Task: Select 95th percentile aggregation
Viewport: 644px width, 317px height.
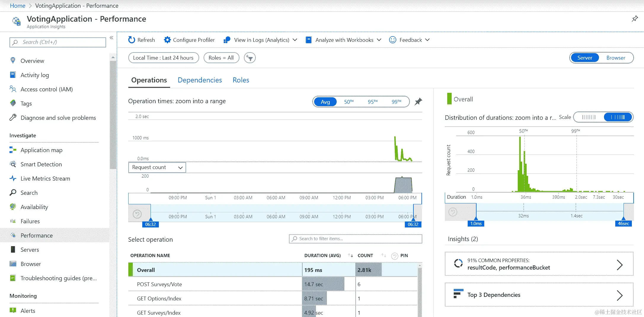Action: pyautogui.click(x=373, y=102)
